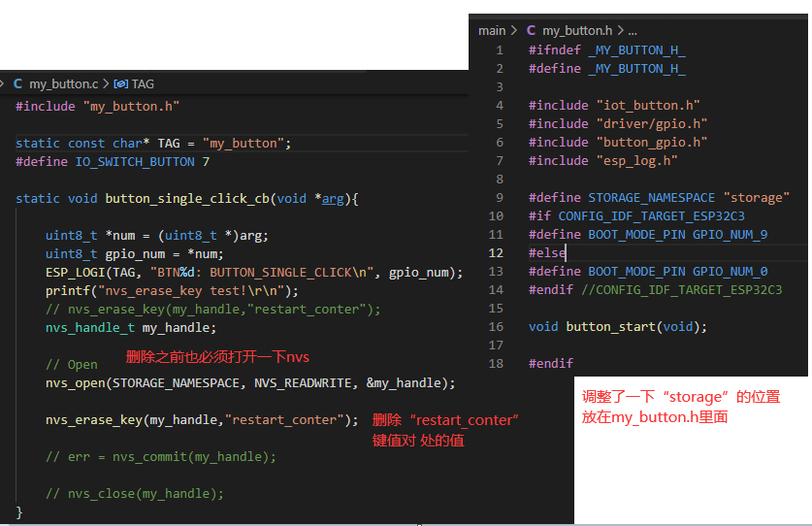The height and width of the screenshot is (526, 812).
Task: Click the #include "my_button.h" line
Action: pos(97,106)
